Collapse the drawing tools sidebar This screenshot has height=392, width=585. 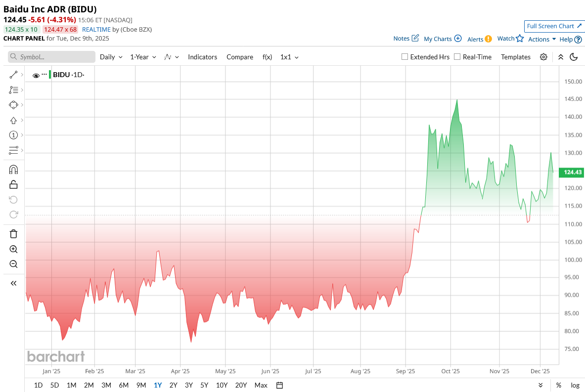[13, 283]
